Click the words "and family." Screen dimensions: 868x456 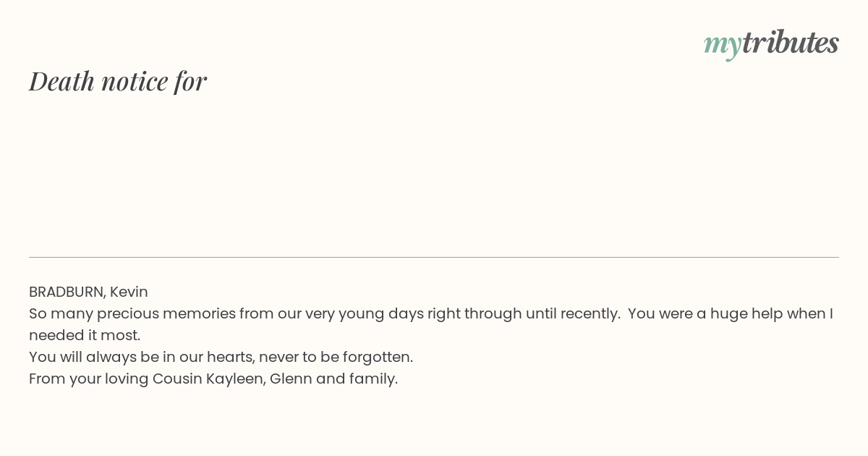pos(357,379)
